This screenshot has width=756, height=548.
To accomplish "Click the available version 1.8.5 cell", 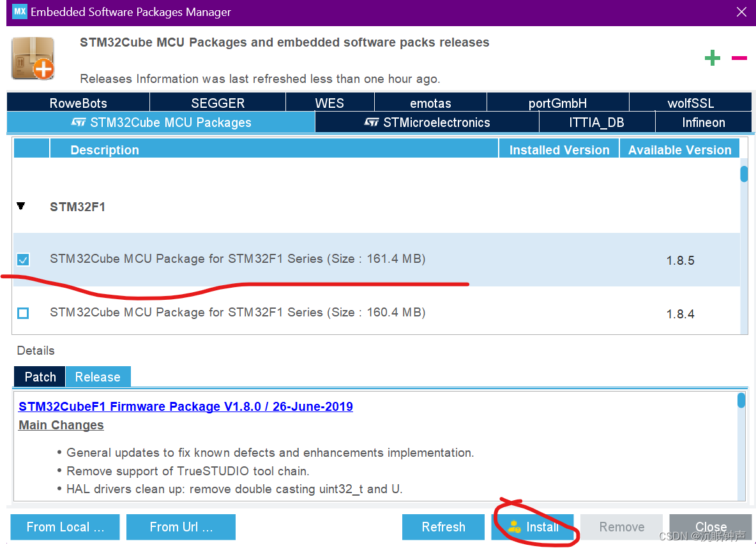I will [x=680, y=260].
